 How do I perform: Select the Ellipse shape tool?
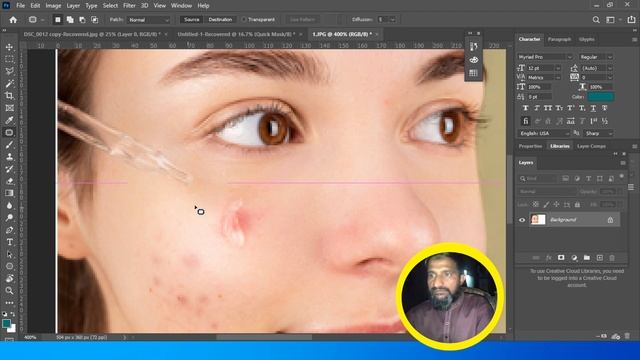tap(9, 267)
